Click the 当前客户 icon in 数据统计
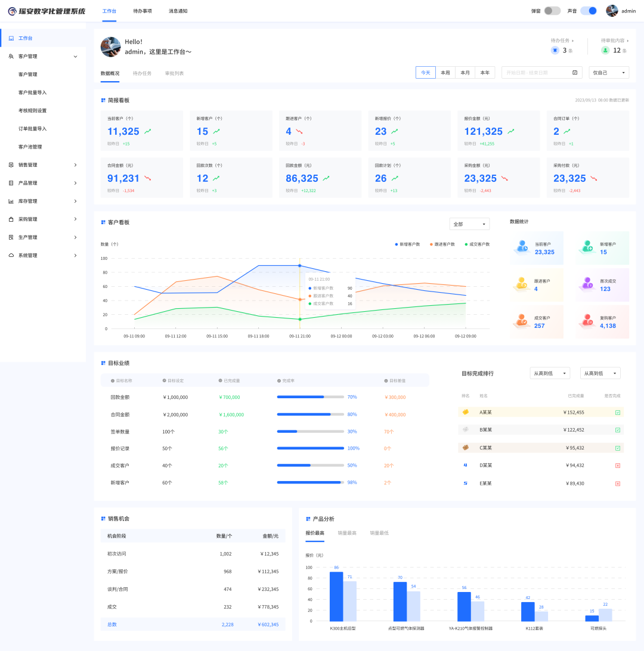 [522, 248]
